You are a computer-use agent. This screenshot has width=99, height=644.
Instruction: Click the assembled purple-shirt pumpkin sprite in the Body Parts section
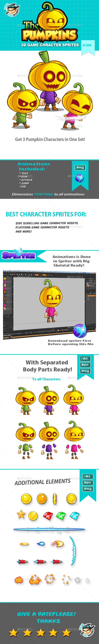49,400
